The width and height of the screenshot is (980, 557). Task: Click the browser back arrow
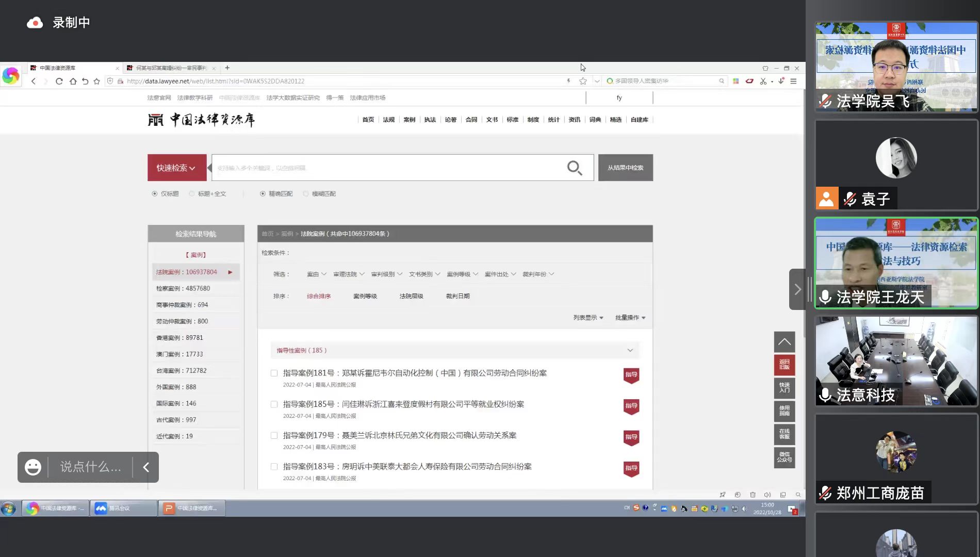34,81
